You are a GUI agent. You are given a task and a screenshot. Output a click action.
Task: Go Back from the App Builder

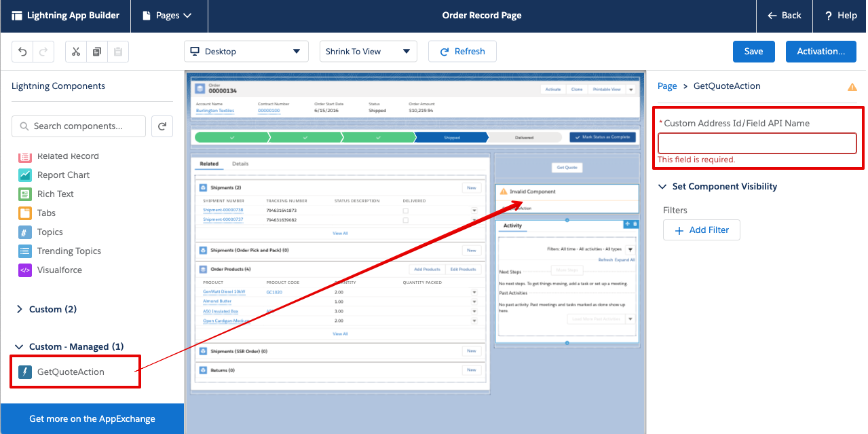[x=784, y=16]
